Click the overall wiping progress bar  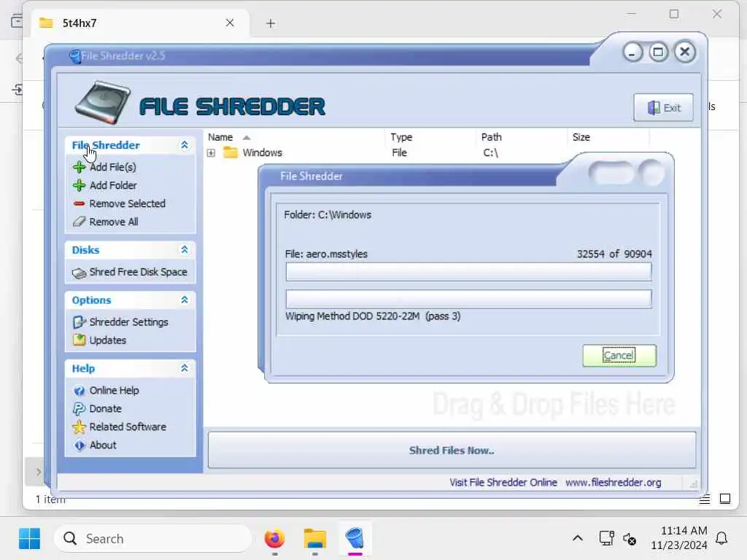click(x=468, y=298)
